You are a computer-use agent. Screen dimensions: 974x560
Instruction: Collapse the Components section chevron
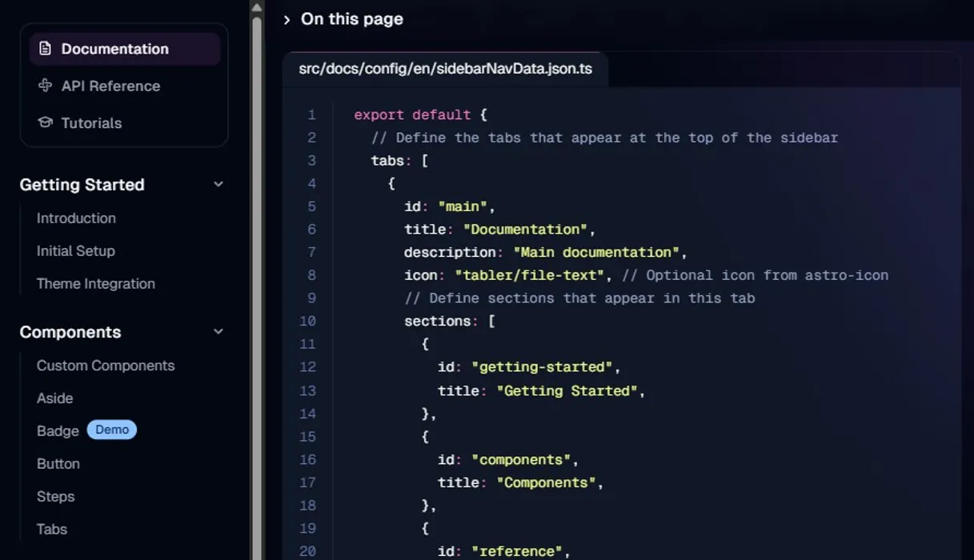click(218, 332)
